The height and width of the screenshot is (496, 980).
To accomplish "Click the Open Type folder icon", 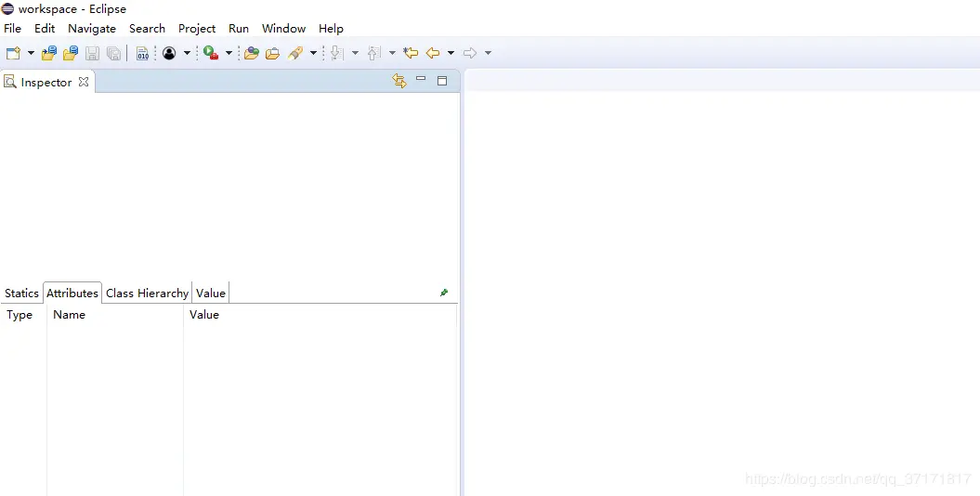I will [x=252, y=53].
